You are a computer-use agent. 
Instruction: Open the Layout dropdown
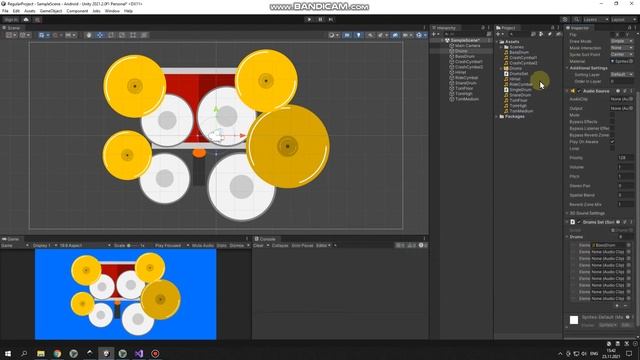click(623, 20)
